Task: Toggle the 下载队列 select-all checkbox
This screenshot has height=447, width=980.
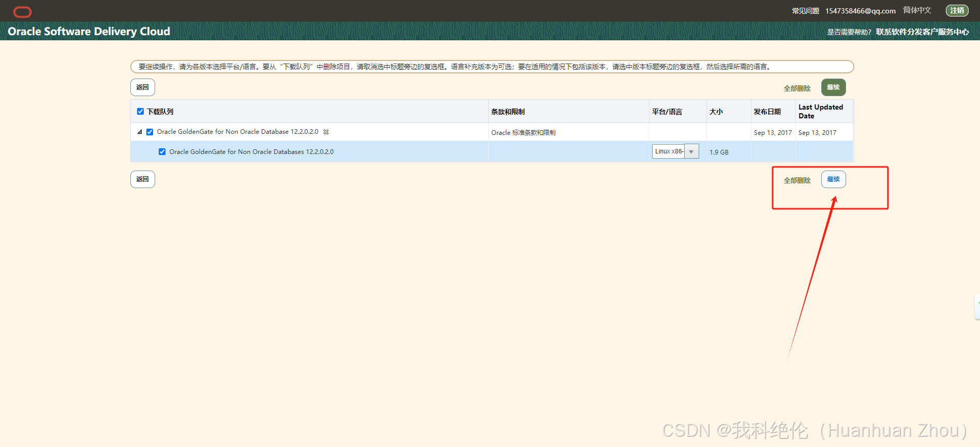Action: pos(140,112)
